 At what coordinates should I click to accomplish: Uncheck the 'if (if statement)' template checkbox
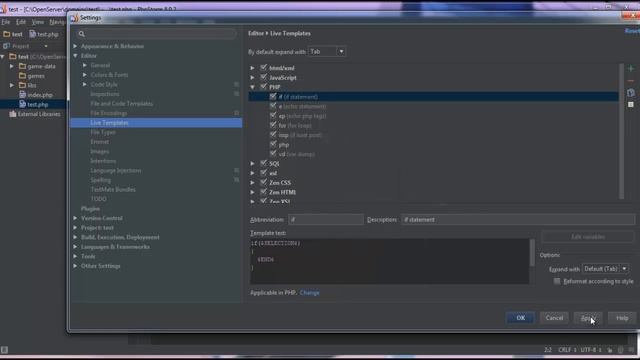point(273,96)
